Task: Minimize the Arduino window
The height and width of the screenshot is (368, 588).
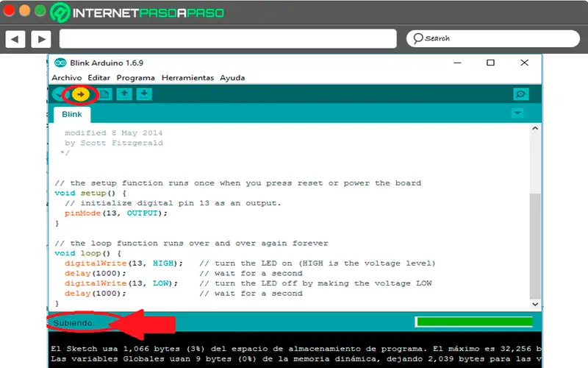Action: 457,63
